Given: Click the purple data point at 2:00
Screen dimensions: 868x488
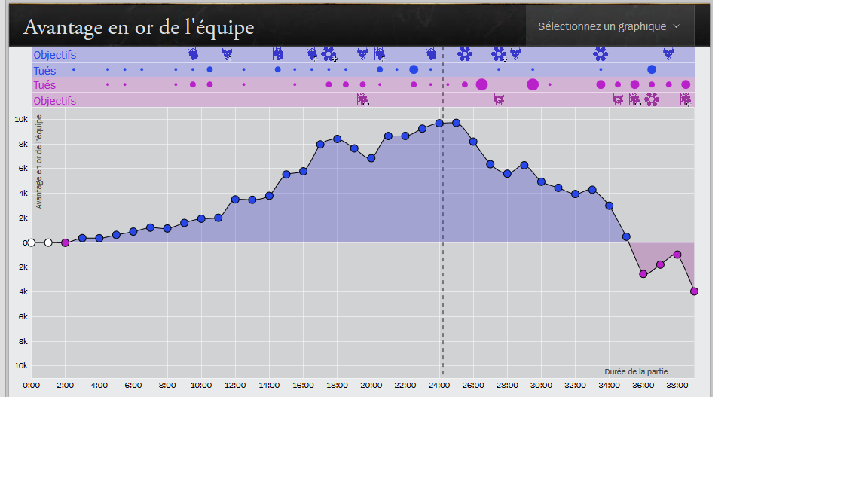Looking at the screenshot, I should point(66,243).
